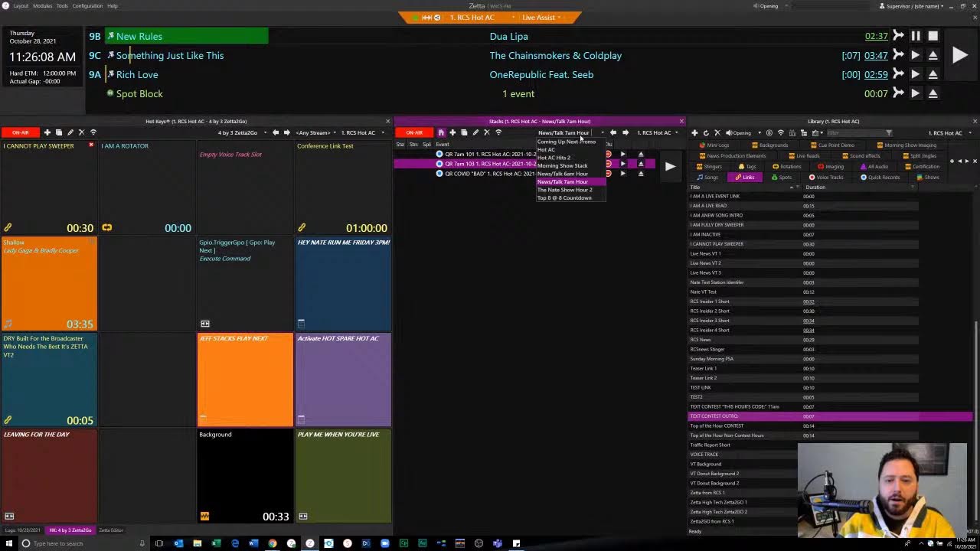Refresh the Library list
Image resolution: width=980 pixels, height=551 pixels.
706,133
